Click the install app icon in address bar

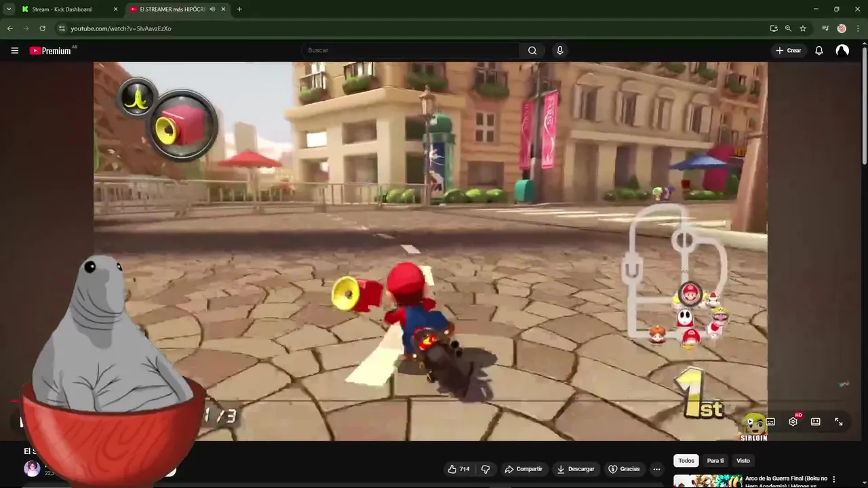point(774,28)
